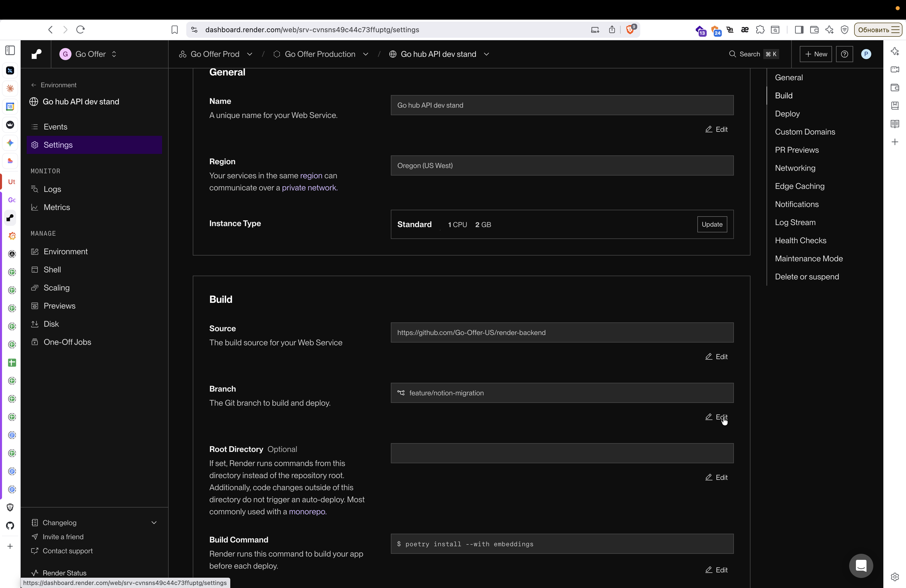
Task: Open the Environment manage page
Action: click(94, 251)
